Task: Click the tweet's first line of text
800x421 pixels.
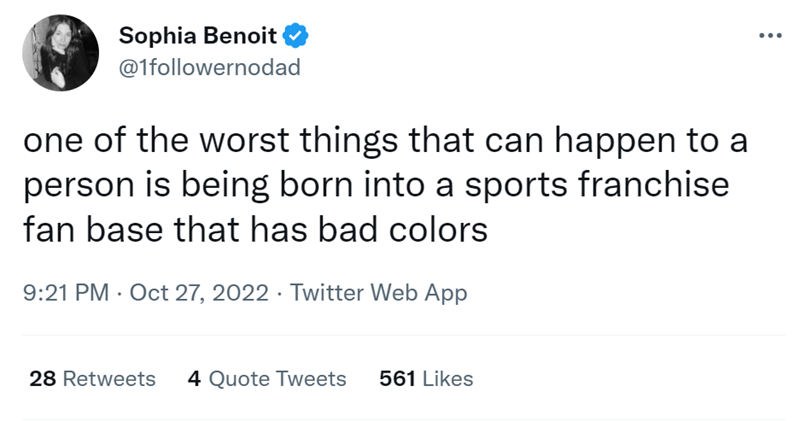Action: 385,143
